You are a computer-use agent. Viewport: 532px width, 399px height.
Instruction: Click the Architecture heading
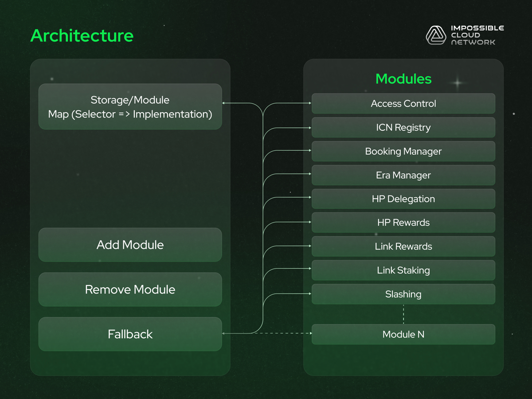[x=82, y=35]
